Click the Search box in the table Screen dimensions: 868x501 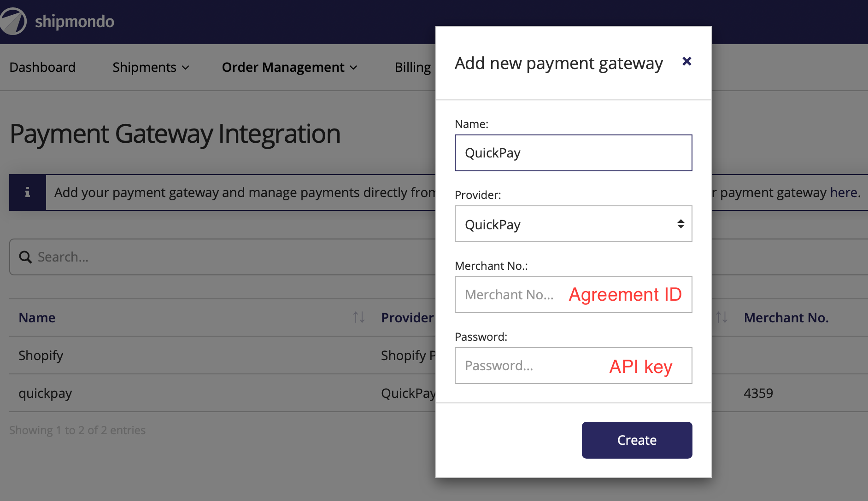[x=223, y=257]
